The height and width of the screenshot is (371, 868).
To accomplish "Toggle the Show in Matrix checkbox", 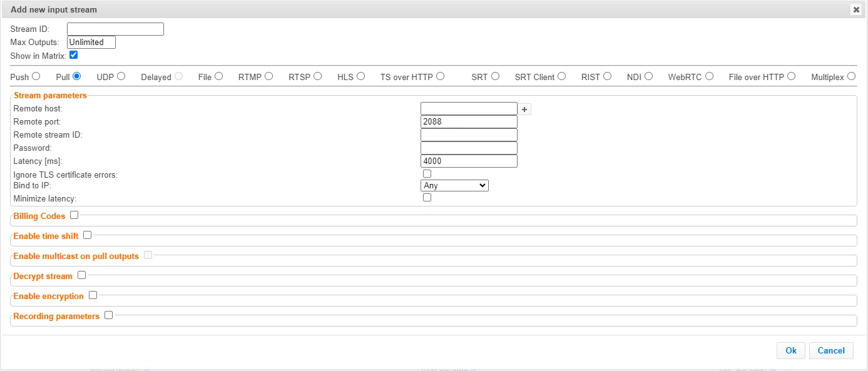I will point(73,55).
